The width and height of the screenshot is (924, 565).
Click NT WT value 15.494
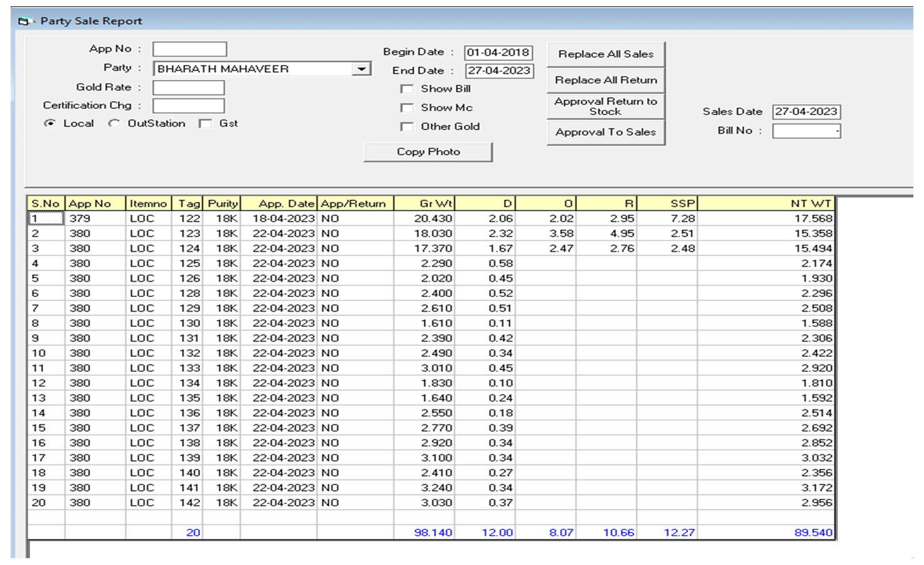[766, 249]
